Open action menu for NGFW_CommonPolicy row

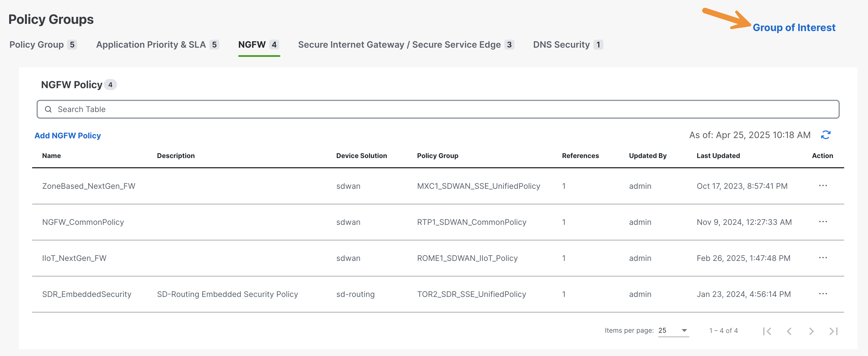coord(823,222)
